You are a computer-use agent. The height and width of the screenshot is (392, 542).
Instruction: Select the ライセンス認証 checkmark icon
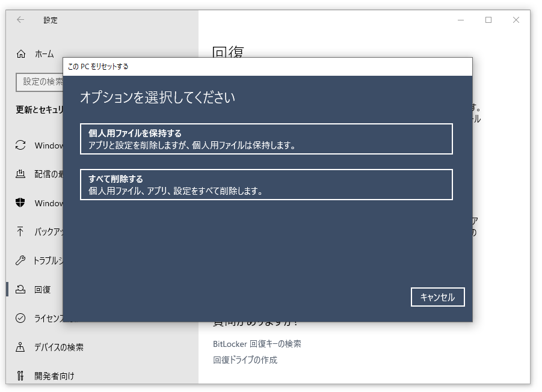click(x=20, y=317)
